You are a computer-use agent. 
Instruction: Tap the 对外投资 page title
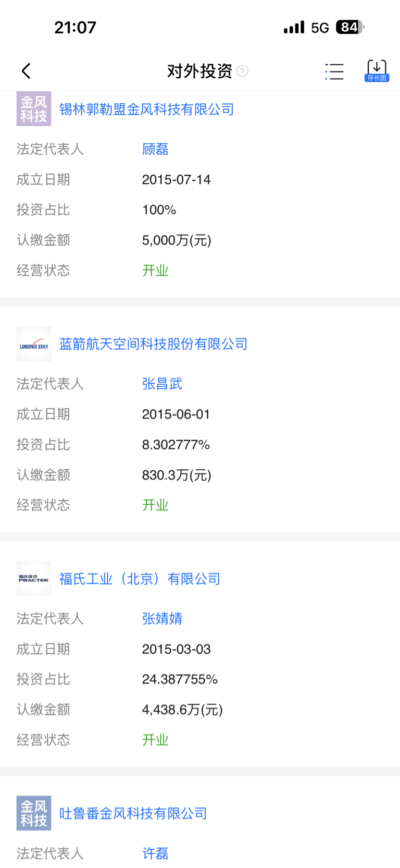click(199, 71)
